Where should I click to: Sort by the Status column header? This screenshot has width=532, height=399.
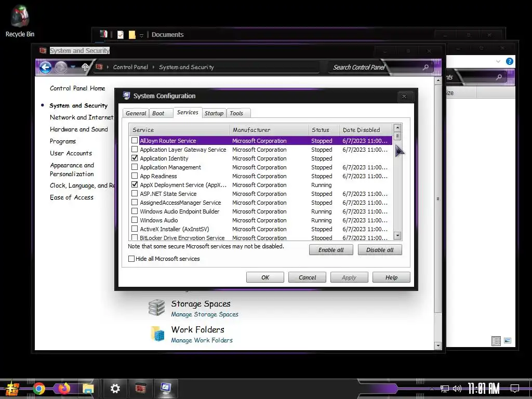coord(324,130)
